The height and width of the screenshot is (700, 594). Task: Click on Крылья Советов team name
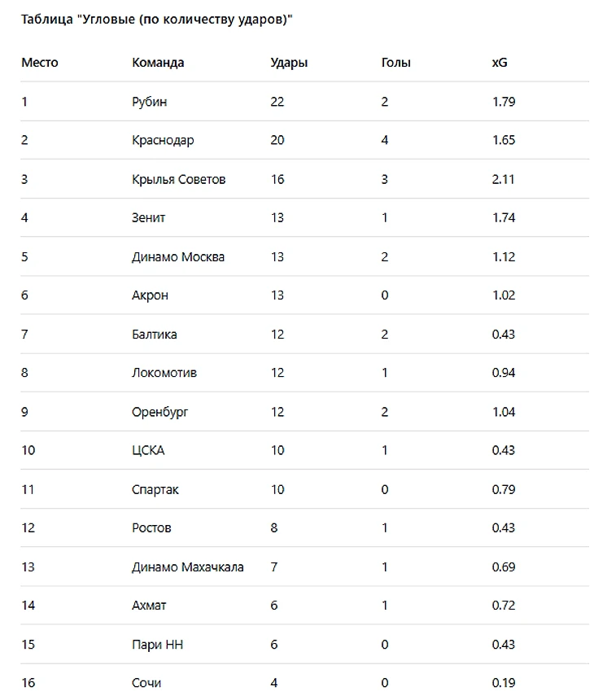(178, 179)
